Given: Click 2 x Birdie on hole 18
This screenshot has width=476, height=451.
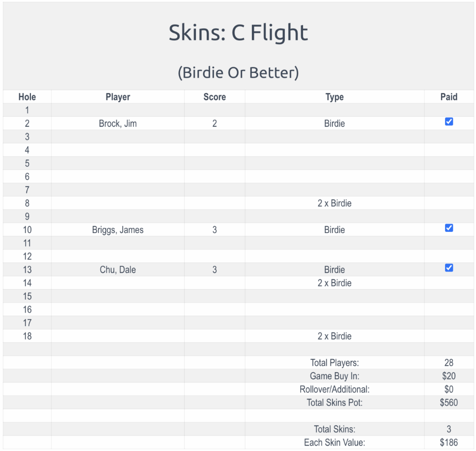Looking at the screenshot, I should click(x=334, y=336).
